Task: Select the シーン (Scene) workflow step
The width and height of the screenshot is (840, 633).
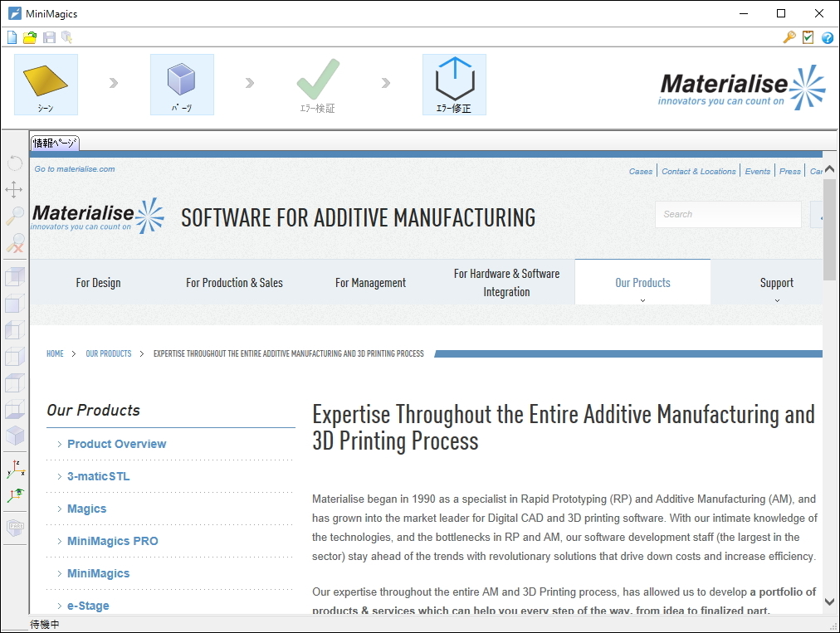Action: [x=46, y=85]
